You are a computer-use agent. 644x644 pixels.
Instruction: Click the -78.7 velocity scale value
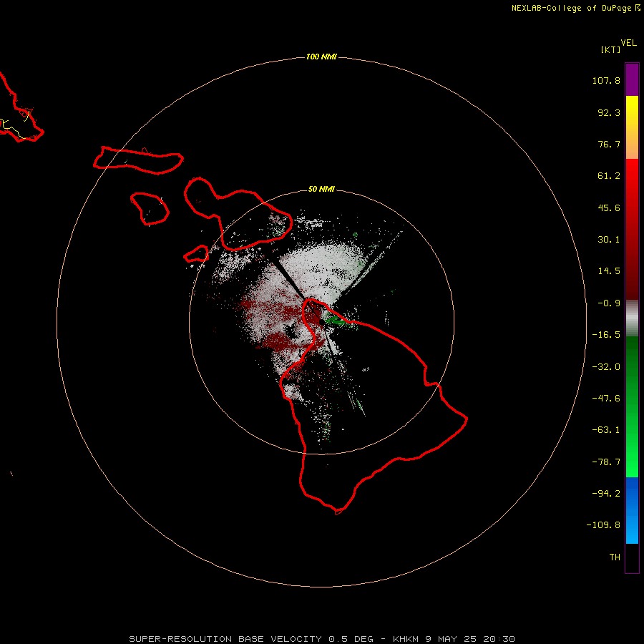(x=606, y=462)
